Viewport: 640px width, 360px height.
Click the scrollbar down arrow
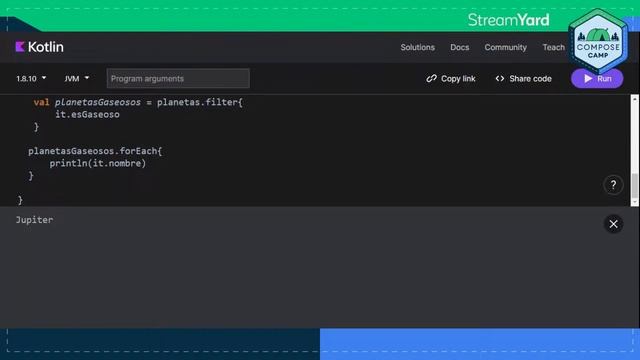635,202
